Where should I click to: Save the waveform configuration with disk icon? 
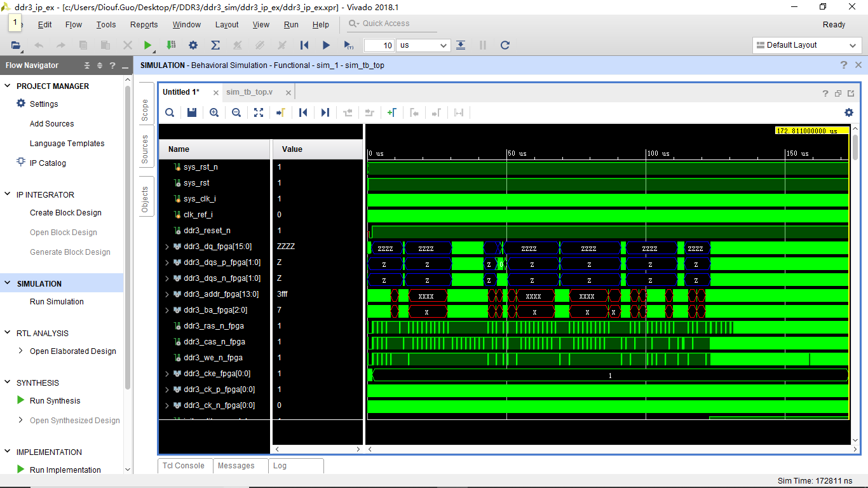[192, 112]
